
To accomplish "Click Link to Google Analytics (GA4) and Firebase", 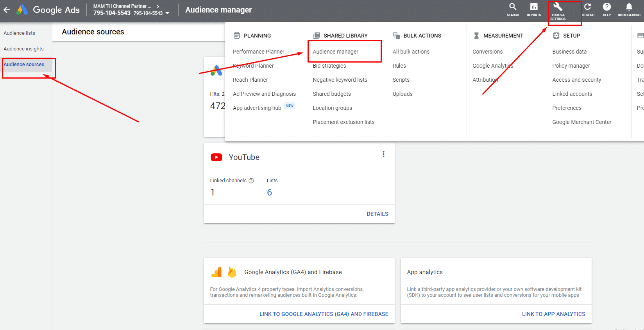I will point(324,314).
